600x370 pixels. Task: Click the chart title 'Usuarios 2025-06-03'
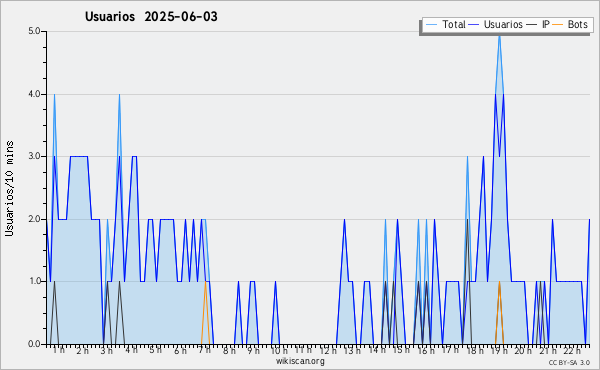(151, 17)
